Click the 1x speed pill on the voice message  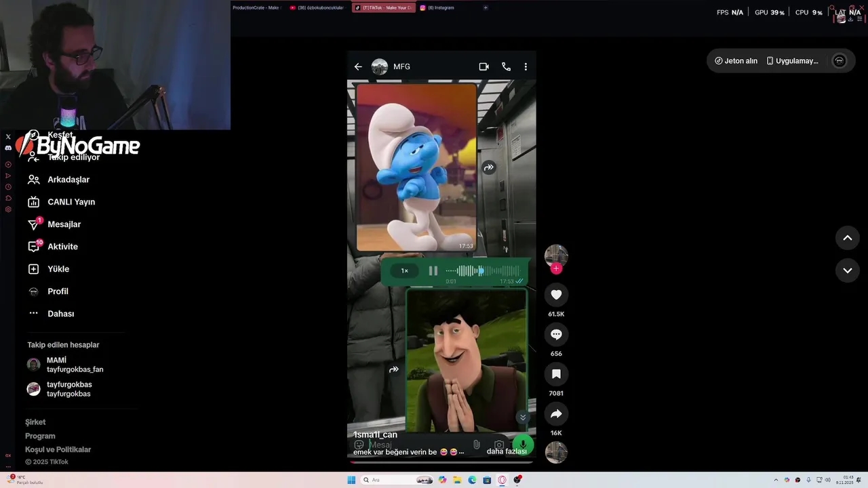click(404, 270)
